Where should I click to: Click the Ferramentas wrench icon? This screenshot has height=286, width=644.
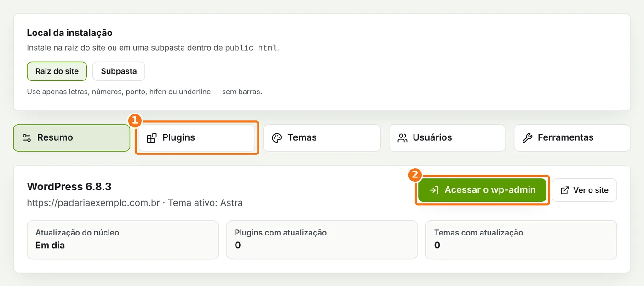tap(528, 138)
